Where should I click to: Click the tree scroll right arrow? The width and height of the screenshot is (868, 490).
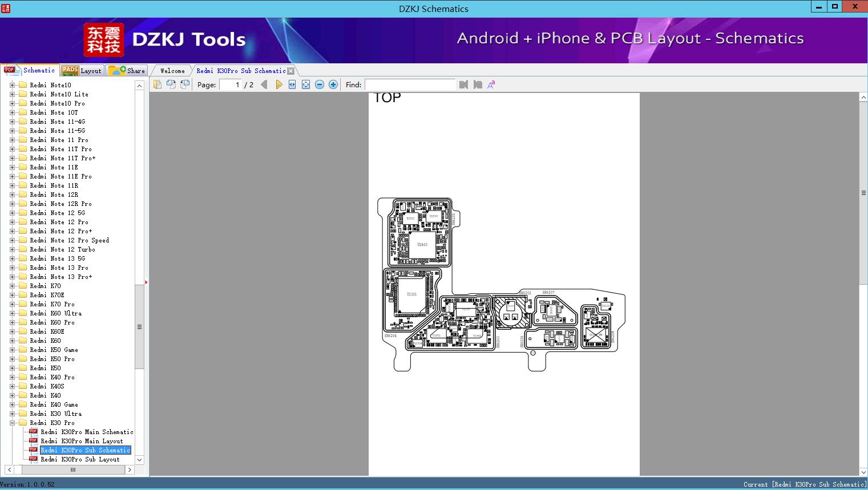(130, 469)
